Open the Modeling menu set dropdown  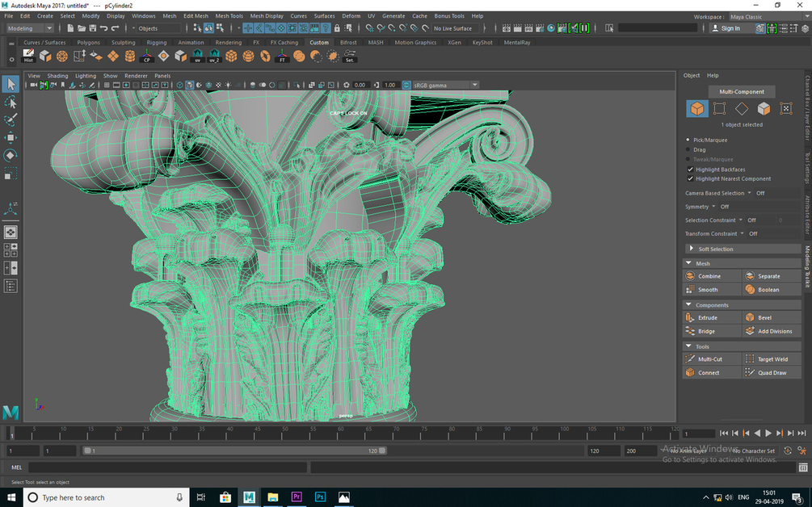pos(29,28)
